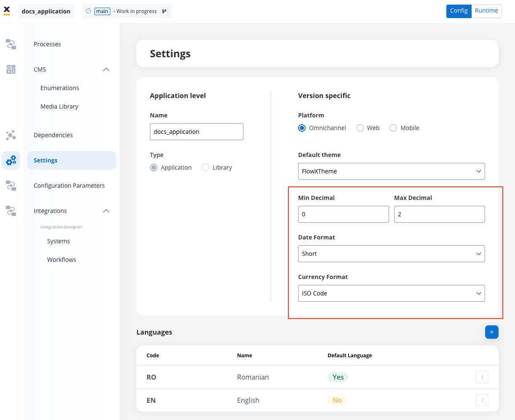
Task: Select the Web platform option
Action: pos(360,128)
